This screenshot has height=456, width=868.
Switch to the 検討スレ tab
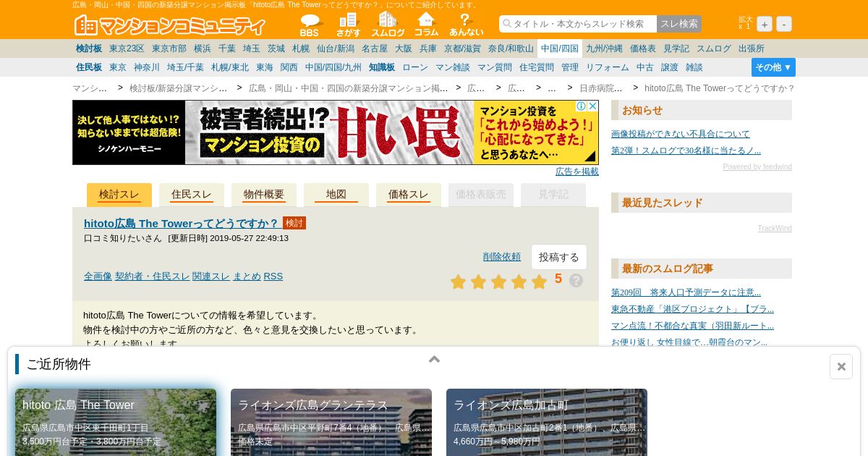pos(119,195)
